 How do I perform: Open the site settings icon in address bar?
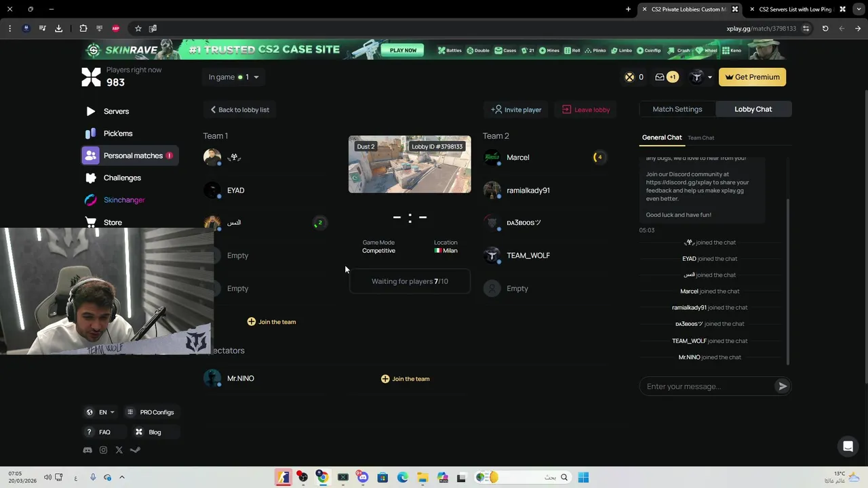coord(806,28)
